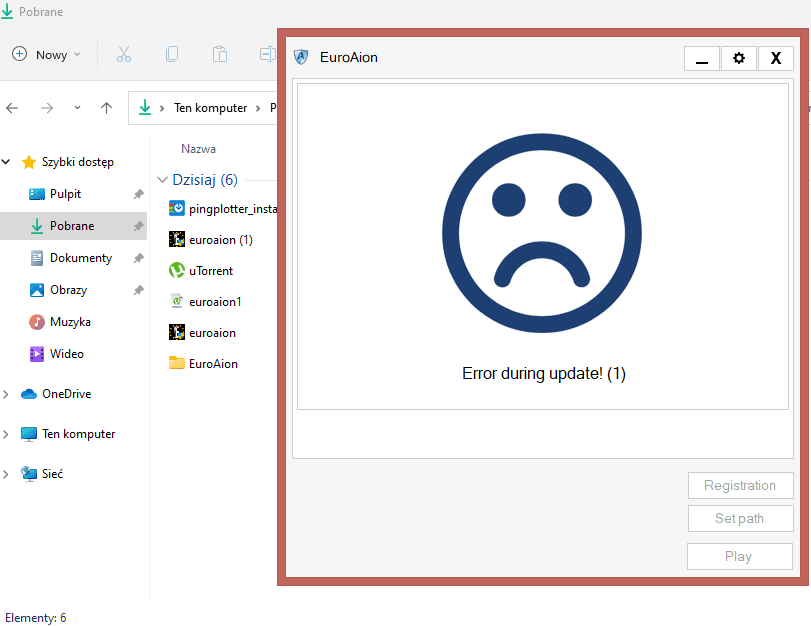
Task: Sort by the Nazwa column header
Action: [198, 148]
